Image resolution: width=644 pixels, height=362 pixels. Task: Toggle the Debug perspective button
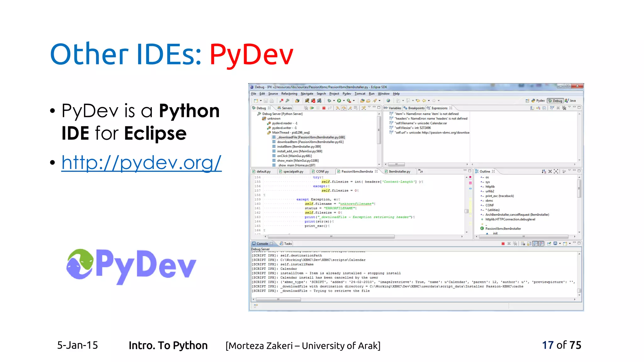point(555,101)
